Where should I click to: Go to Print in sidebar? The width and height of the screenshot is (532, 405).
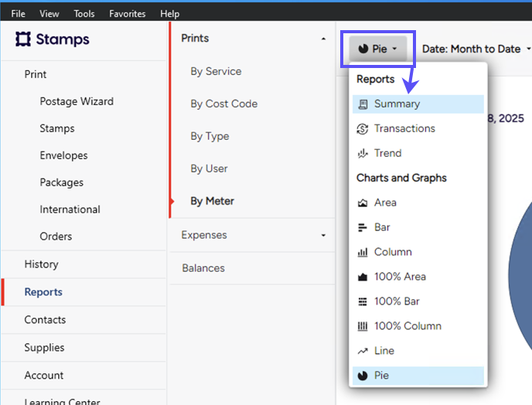[36, 74]
